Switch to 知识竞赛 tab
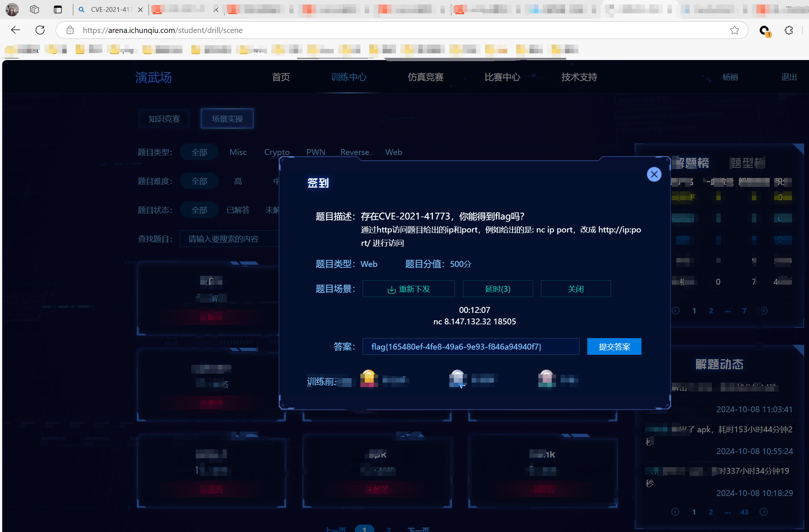Screen dimensions: 809x532 (x=164, y=119)
